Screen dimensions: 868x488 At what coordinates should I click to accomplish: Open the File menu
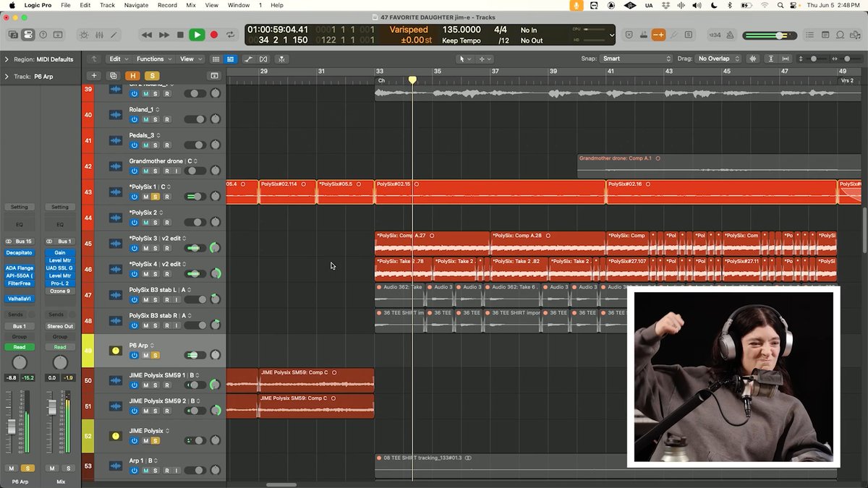pyautogui.click(x=65, y=5)
